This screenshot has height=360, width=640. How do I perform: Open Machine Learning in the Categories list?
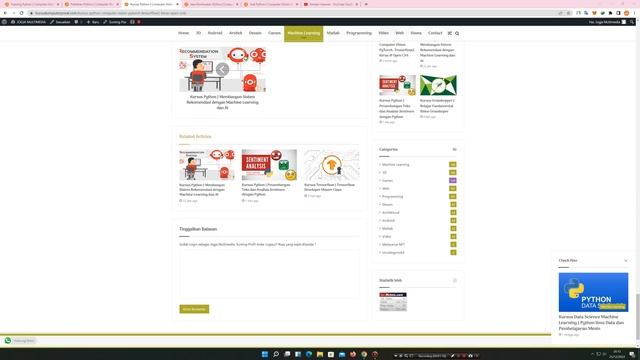396,164
